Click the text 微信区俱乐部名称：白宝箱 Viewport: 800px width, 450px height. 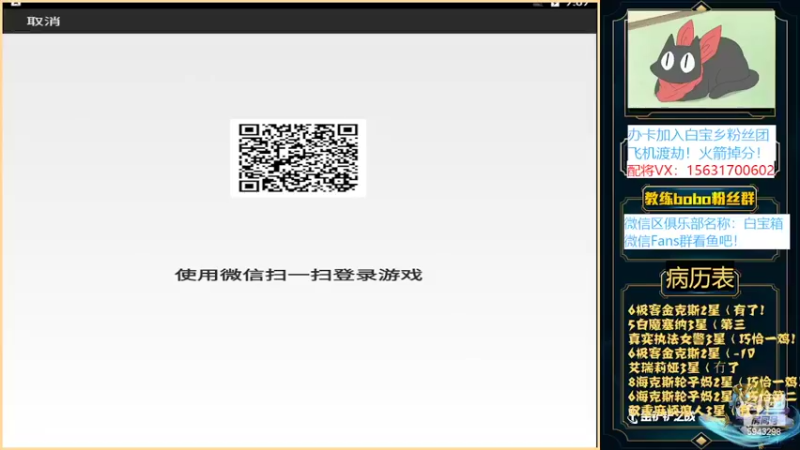(704, 223)
